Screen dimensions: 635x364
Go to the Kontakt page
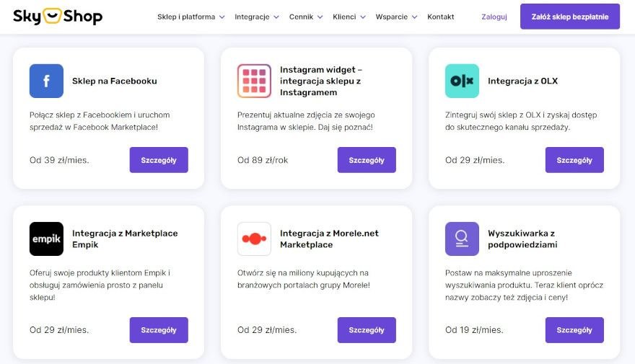pos(441,17)
